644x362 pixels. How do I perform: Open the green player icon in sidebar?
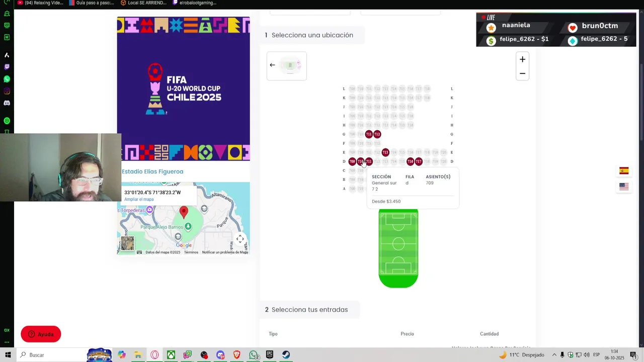(7, 121)
